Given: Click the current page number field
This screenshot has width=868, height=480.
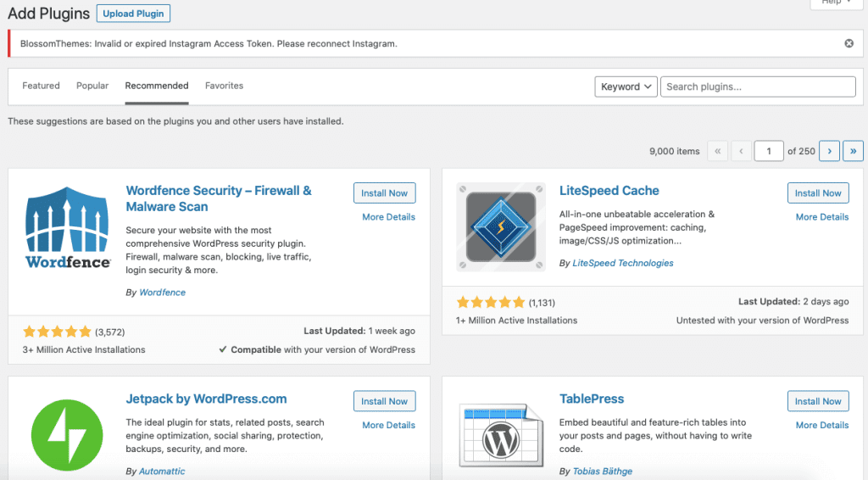Looking at the screenshot, I should [768, 151].
